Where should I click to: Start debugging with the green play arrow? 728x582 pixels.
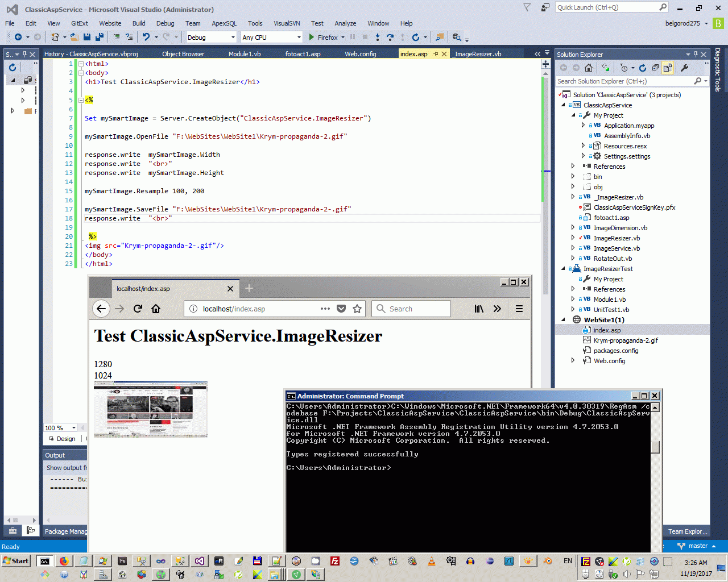coord(312,37)
